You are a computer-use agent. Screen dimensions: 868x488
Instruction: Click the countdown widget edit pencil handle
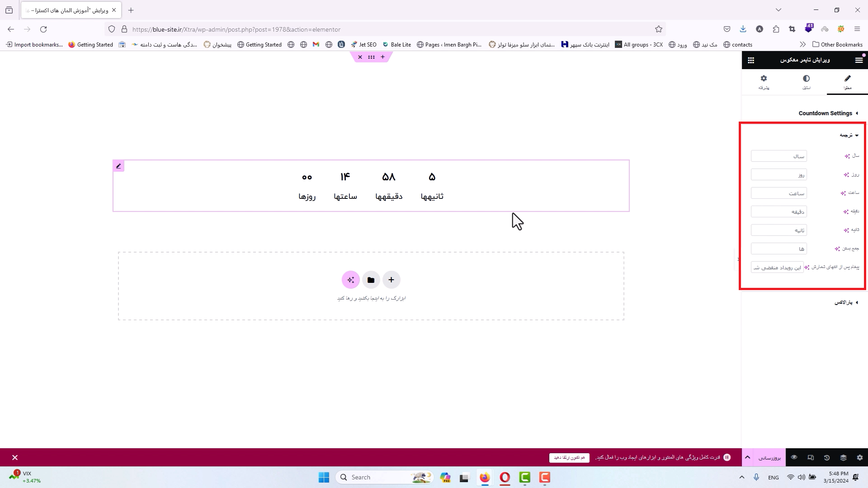click(x=118, y=166)
